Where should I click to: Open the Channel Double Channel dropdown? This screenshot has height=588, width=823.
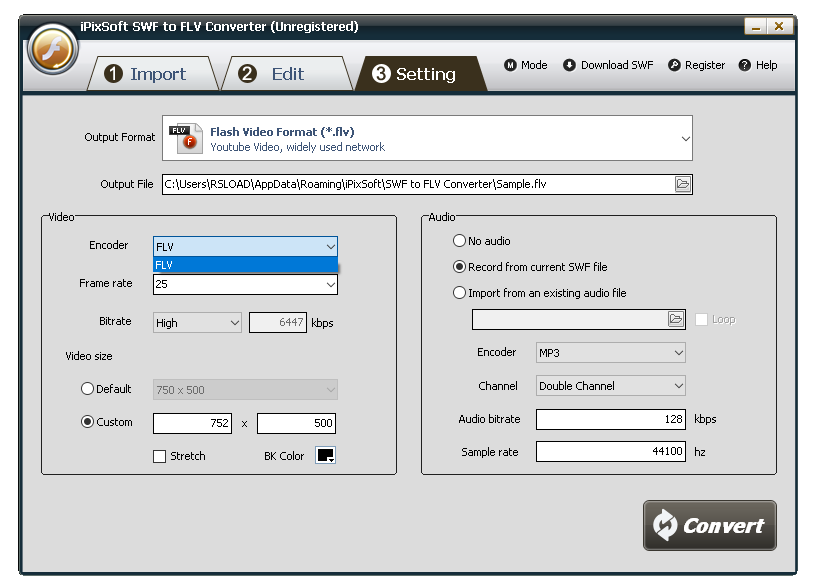610,386
